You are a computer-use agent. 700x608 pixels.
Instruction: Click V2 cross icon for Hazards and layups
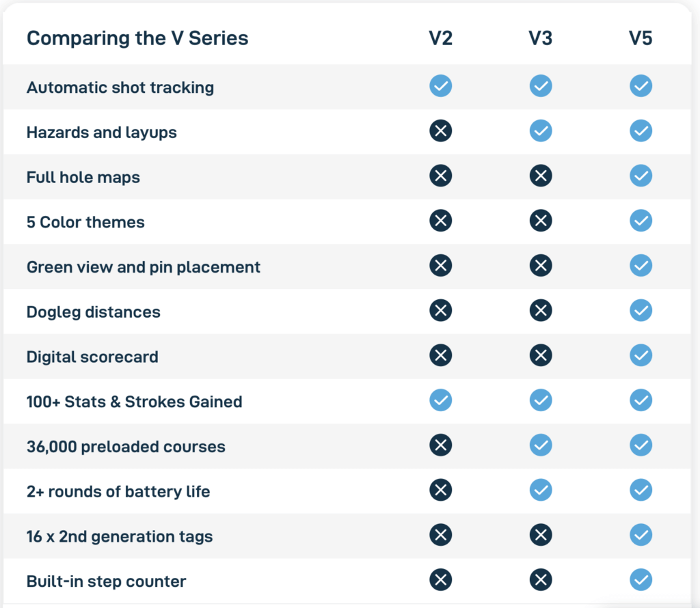pyautogui.click(x=440, y=130)
